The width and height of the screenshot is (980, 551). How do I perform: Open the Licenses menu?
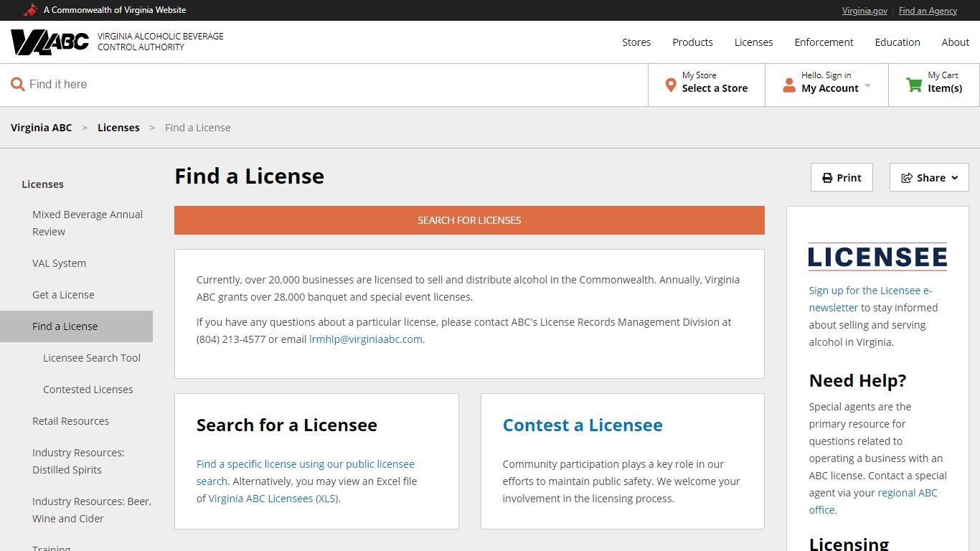tap(753, 42)
